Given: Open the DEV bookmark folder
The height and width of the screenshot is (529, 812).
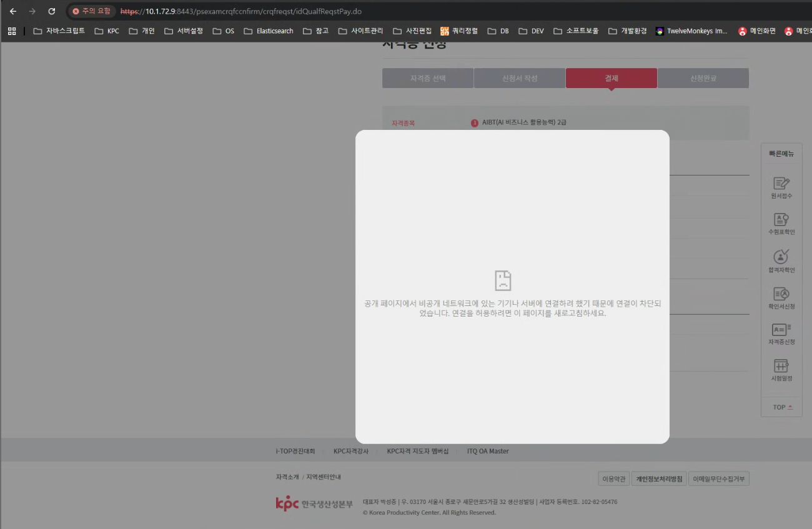Looking at the screenshot, I should (x=531, y=31).
